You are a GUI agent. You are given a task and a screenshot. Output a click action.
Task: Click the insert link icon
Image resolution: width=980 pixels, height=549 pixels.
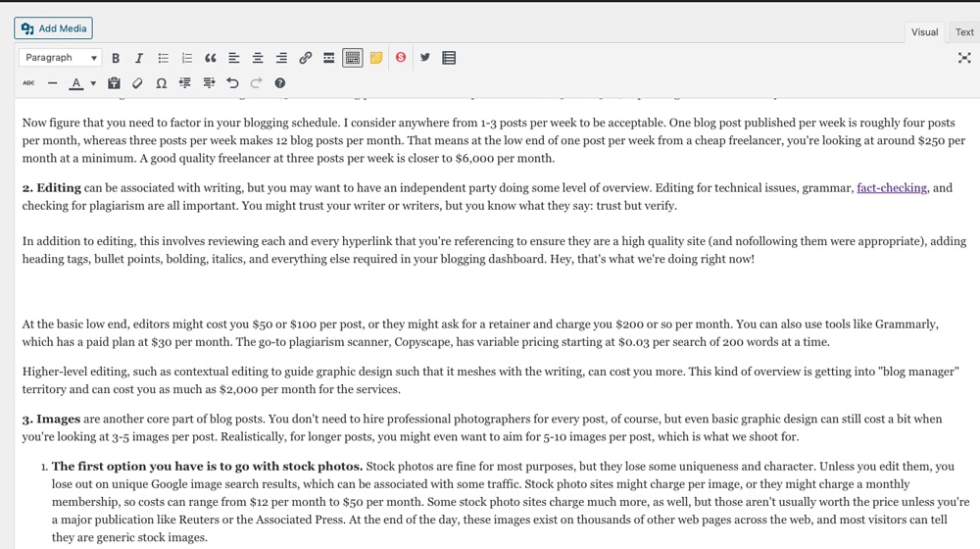pos(305,58)
